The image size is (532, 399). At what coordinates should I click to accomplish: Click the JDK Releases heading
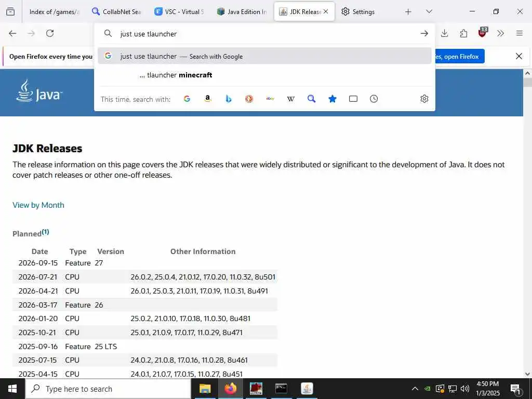tap(47, 148)
